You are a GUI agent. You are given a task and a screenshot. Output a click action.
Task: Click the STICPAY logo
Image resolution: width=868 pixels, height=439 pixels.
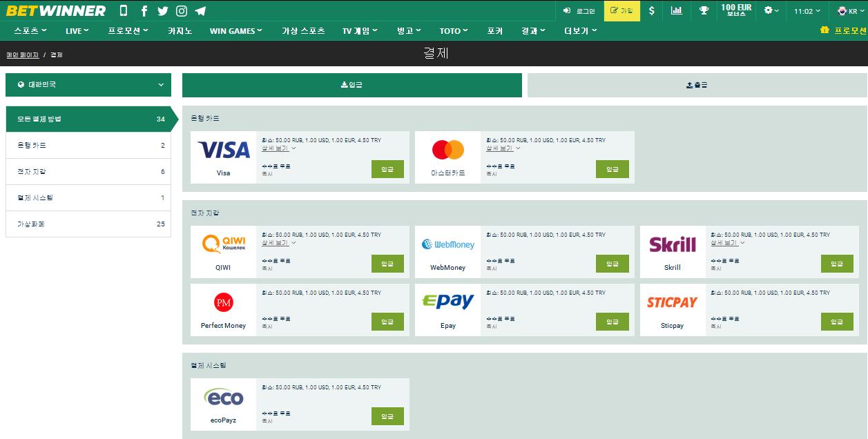pyautogui.click(x=673, y=302)
